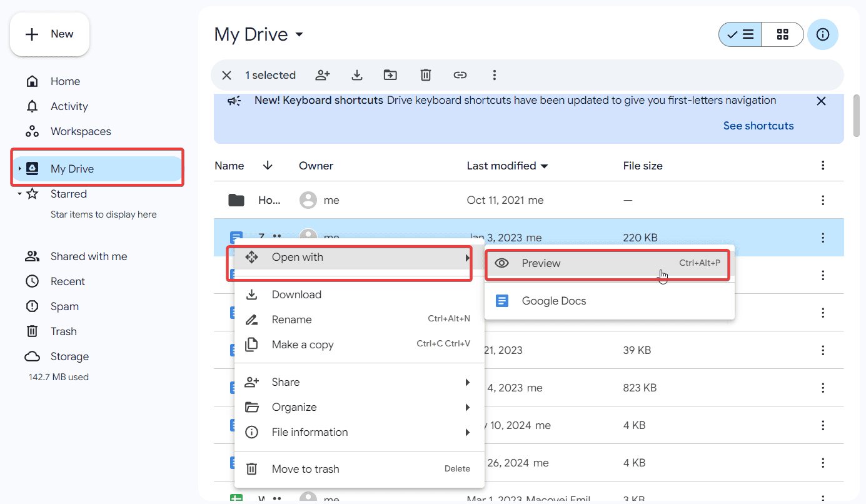The height and width of the screenshot is (504, 866).
Task: Click the Download icon for the selected file
Action: tap(356, 74)
